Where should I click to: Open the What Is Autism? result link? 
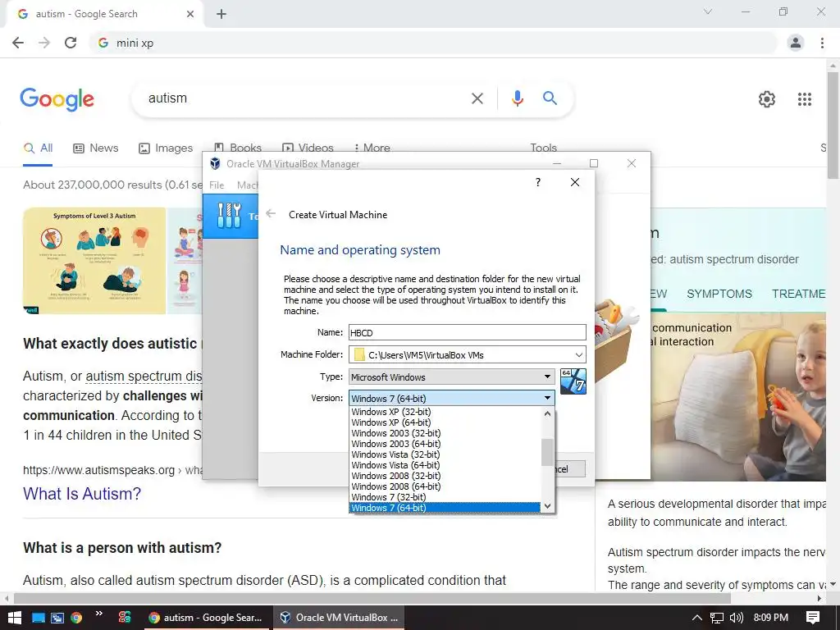(82, 493)
